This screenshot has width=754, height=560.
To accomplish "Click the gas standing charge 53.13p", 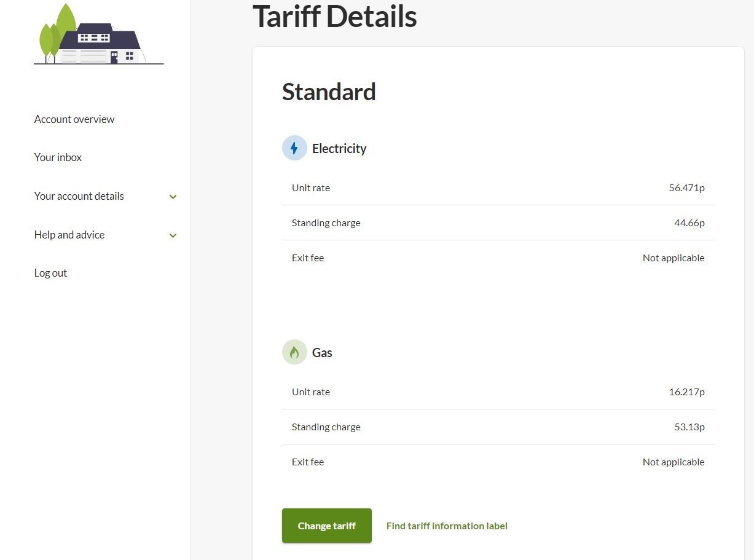I will click(x=689, y=427).
